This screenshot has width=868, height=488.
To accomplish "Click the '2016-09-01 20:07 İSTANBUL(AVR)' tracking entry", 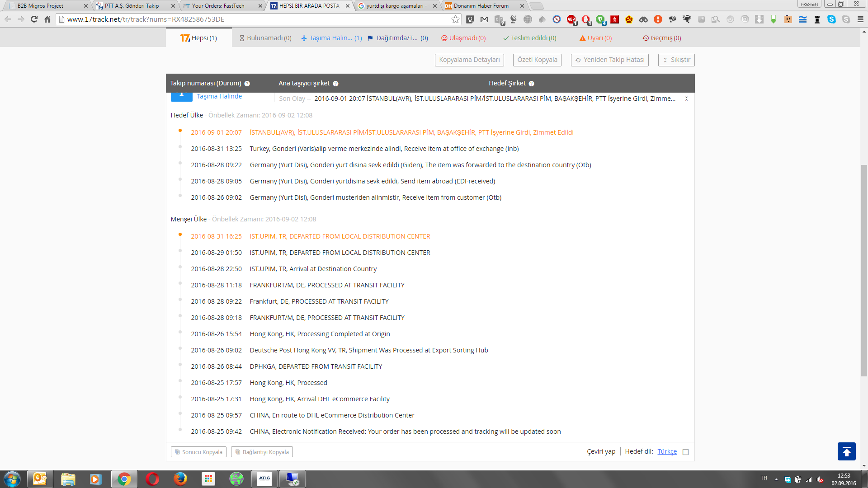I will click(382, 132).
